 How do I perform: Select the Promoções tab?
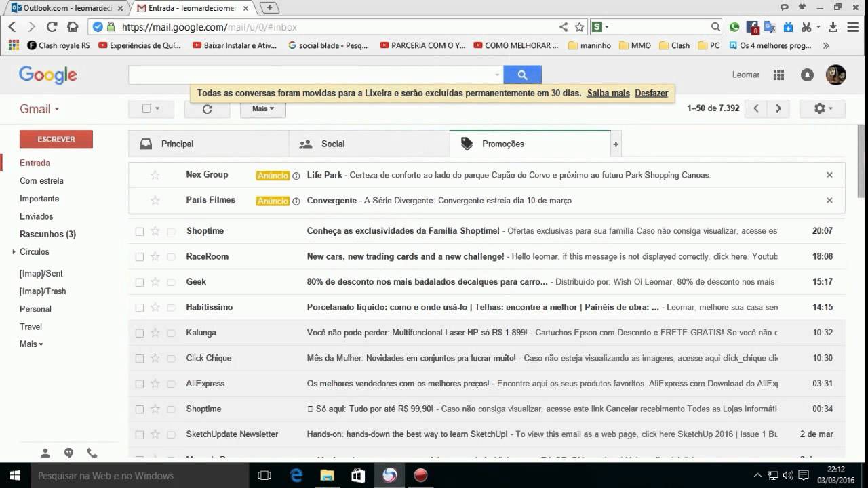[x=530, y=144]
